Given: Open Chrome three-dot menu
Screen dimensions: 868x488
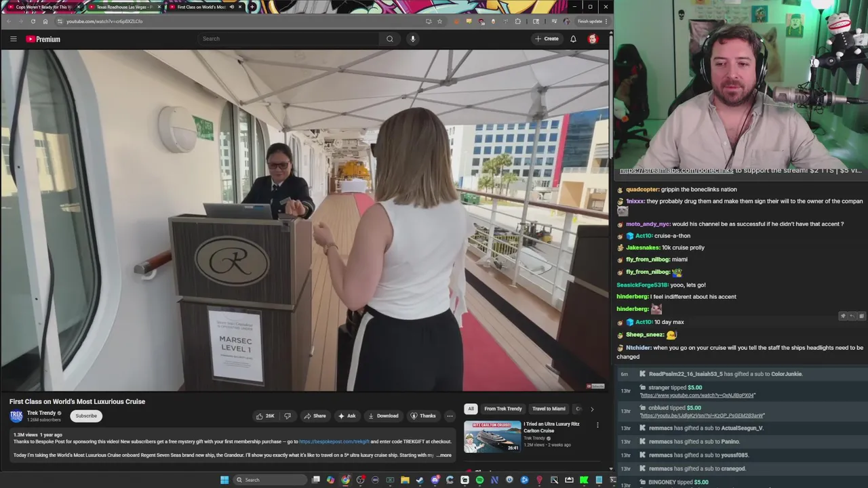Looking at the screenshot, I should pyautogui.click(x=606, y=21).
